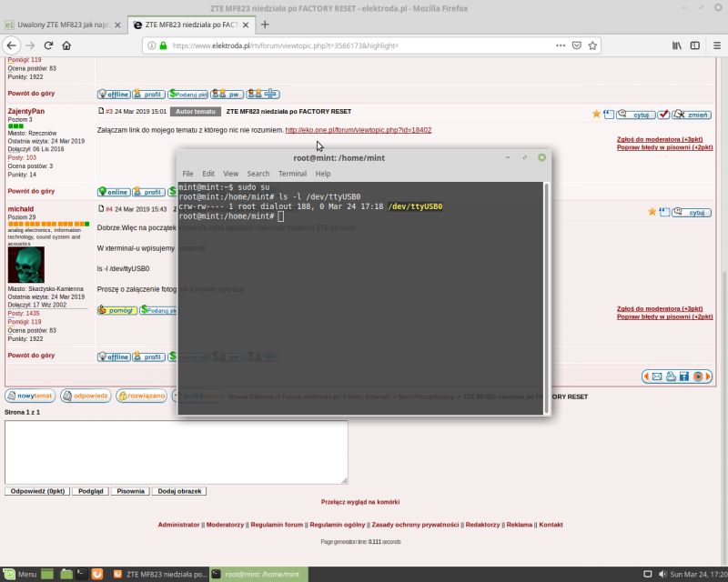Edit post #3 with the zmień button
Image resolution: width=728 pixels, height=582 pixels.
pyautogui.click(x=692, y=115)
